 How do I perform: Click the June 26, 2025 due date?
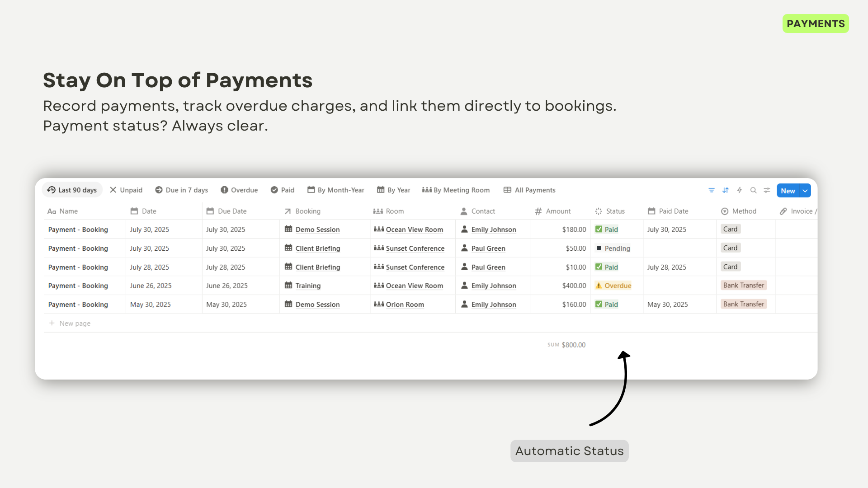click(227, 286)
